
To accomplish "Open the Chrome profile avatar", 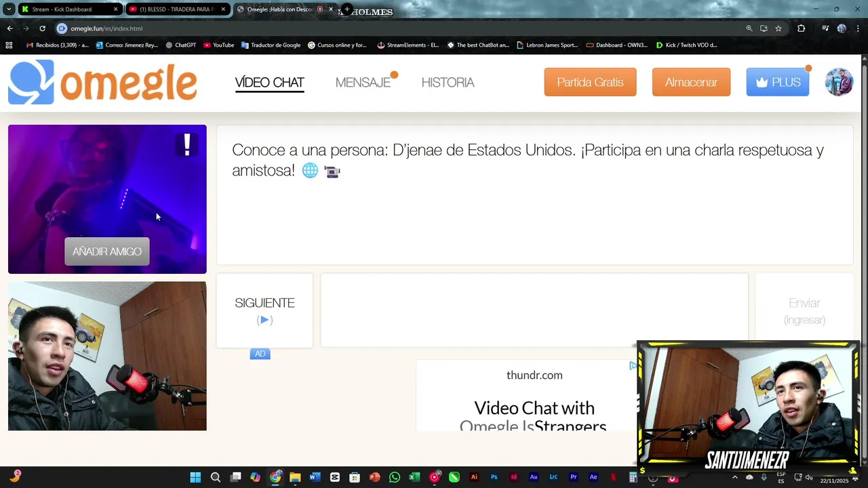I will (x=842, y=28).
